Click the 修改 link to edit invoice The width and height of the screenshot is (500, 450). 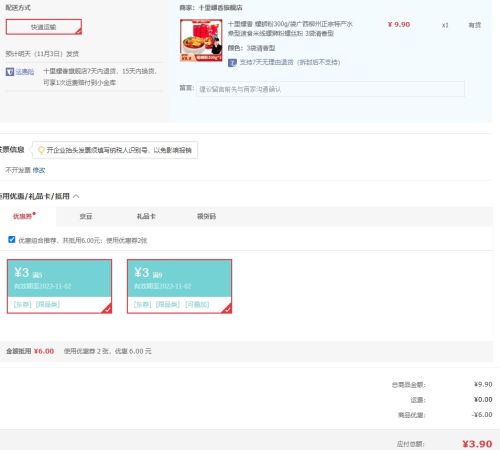(x=39, y=170)
